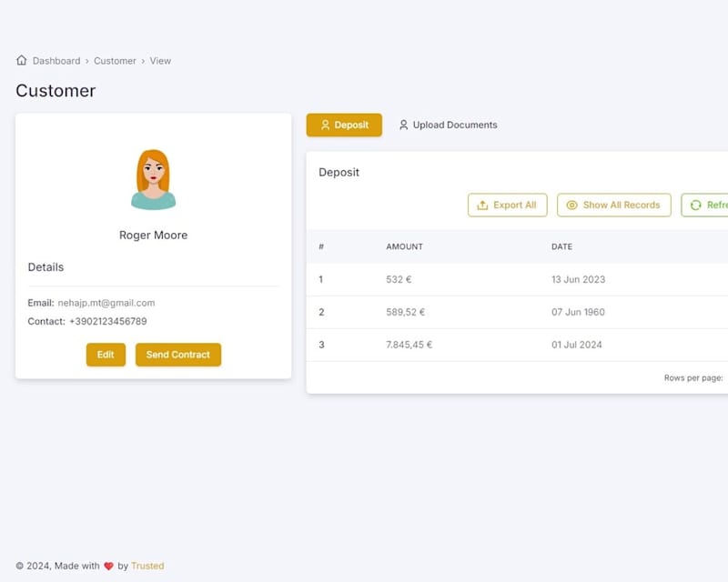
Task: Open the Upload Documents tab
Action: click(x=448, y=125)
